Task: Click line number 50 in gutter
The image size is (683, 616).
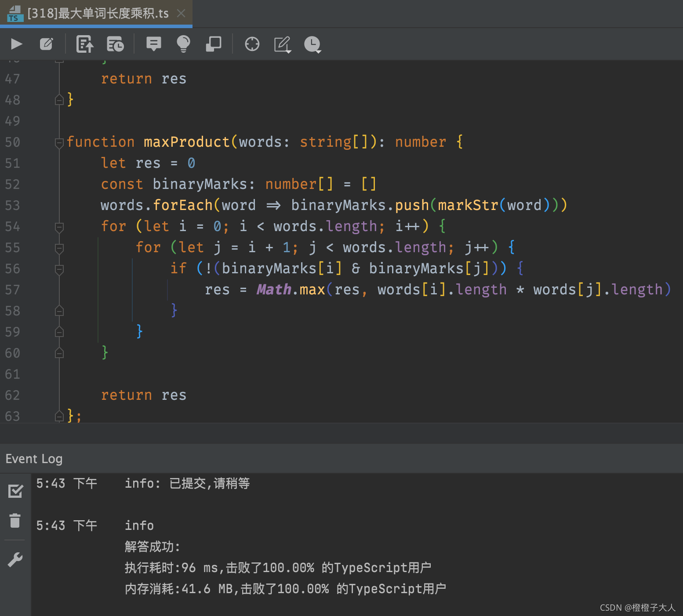Action: click(x=12, y=142)
